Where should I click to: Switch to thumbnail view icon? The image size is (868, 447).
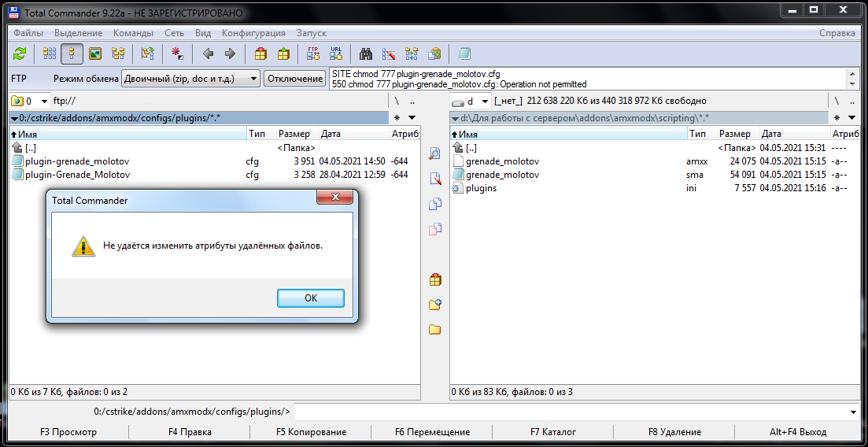click(x=95, y=54)
